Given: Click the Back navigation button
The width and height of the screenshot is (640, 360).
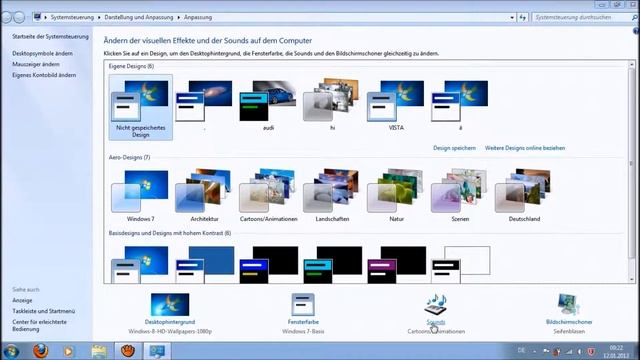Looking at the screenshot, I should 7,18.
